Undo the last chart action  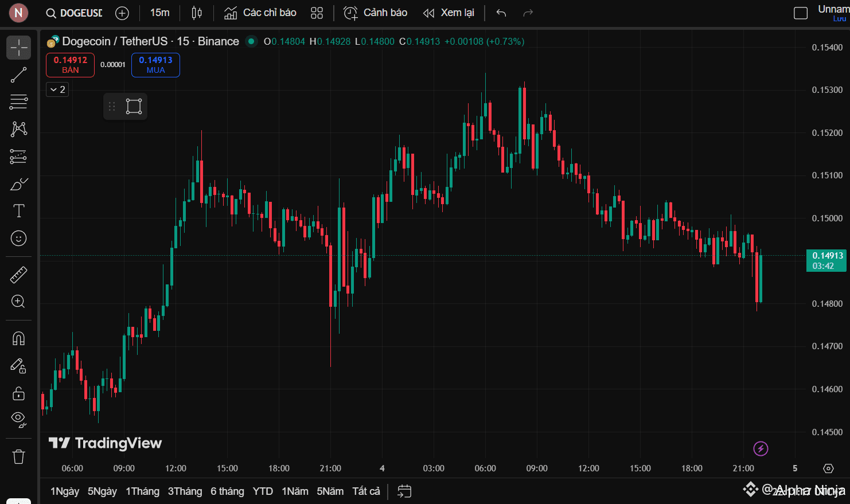[x=501, y=13]
